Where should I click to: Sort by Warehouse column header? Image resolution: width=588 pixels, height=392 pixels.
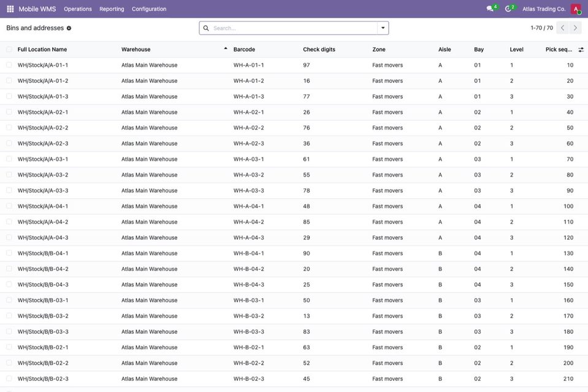pos(136,50)
